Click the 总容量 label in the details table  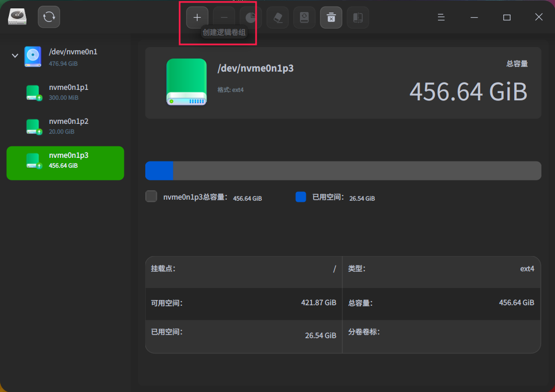360,303
